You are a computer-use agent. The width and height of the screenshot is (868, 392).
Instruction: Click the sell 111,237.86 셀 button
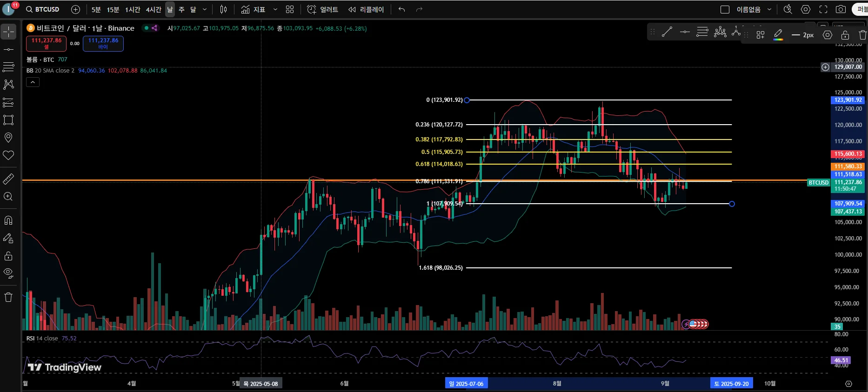[x=46, y=44]
